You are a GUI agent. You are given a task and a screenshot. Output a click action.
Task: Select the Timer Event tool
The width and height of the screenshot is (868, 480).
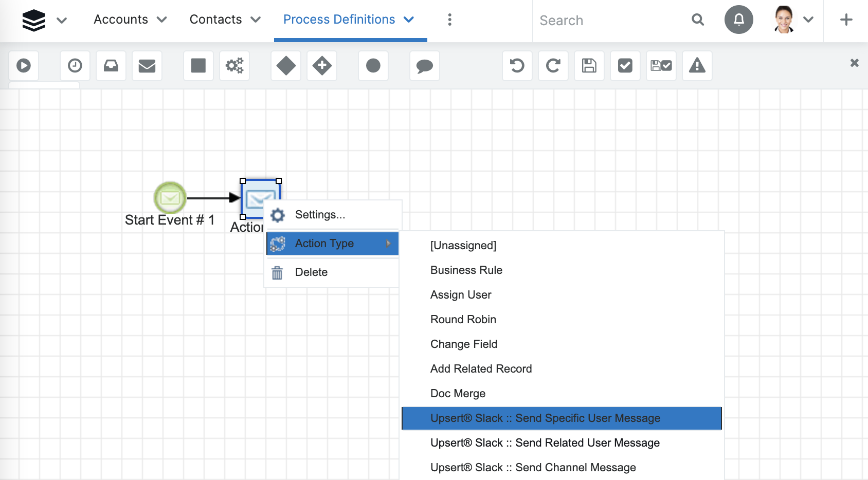pos(75,66)
